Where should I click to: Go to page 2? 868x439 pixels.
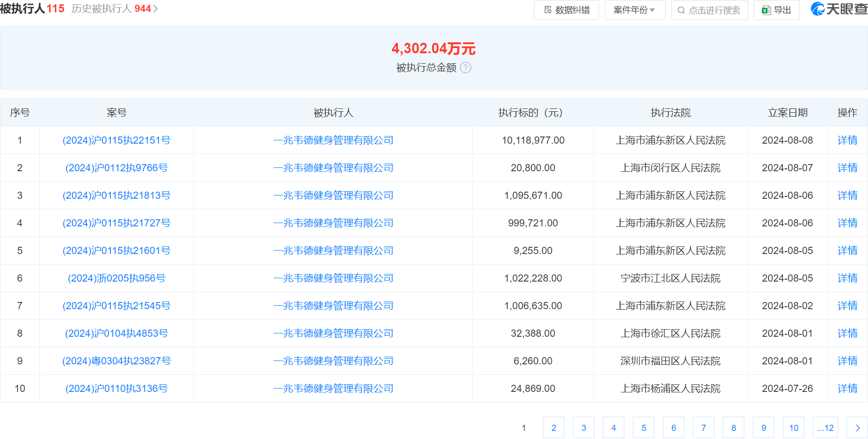tap(553, 428)
